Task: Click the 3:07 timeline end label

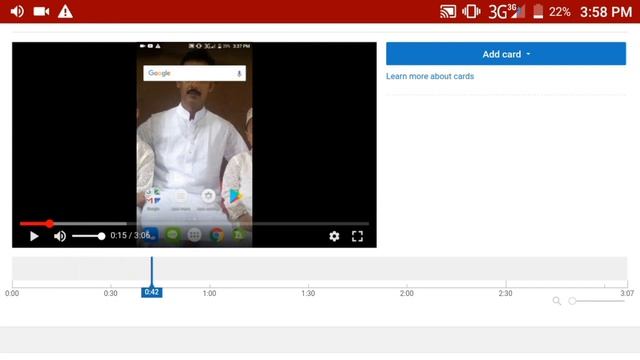Action: click(627, 293)
